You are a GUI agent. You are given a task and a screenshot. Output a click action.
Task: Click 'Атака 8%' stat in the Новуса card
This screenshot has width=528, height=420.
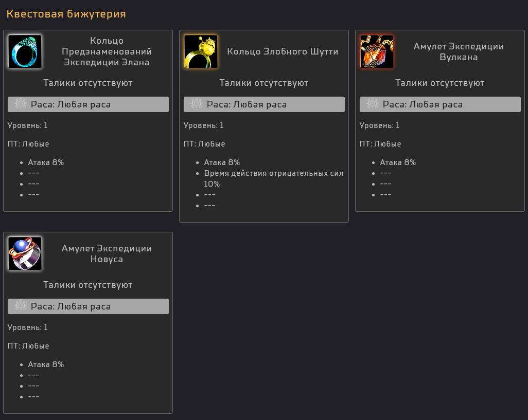(46, 364)
